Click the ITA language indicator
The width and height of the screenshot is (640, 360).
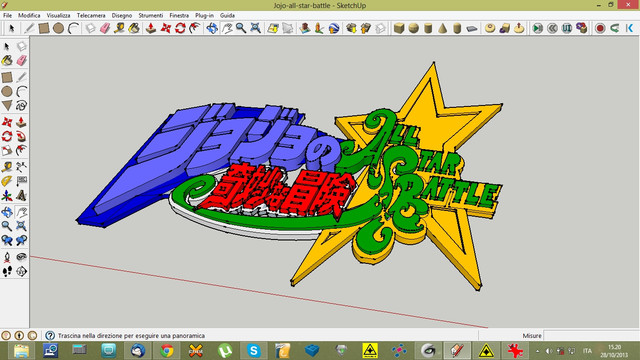coord(587,351)
